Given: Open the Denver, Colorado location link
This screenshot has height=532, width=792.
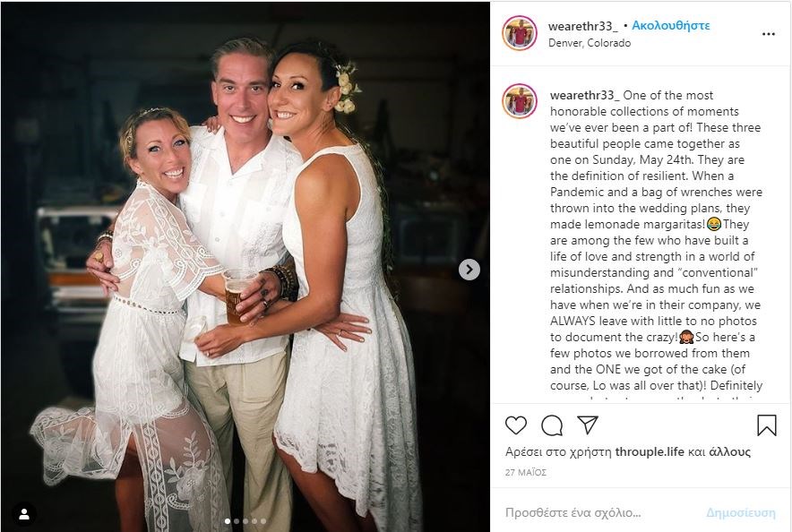Looking at the screenshot, I should 590,43.
